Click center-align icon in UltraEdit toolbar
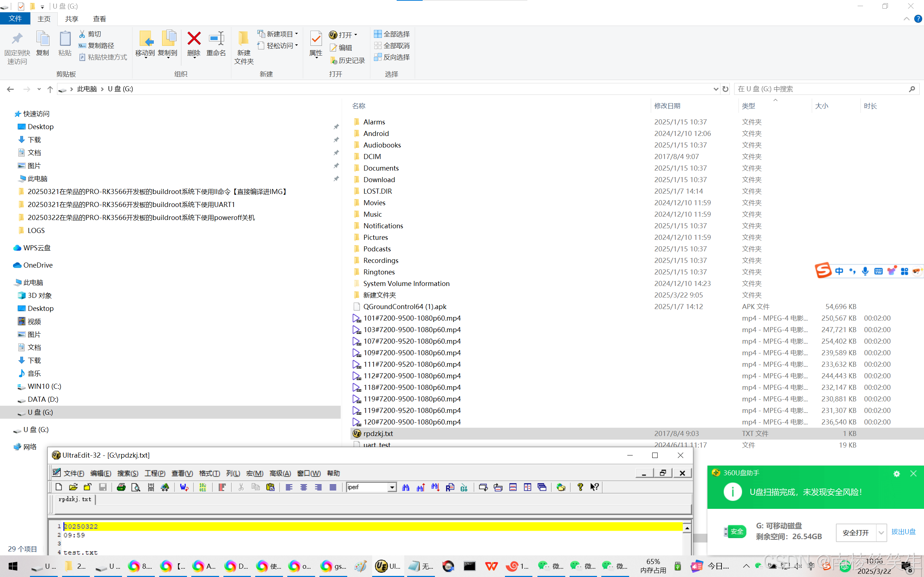This screenshot has width=924, height=577. point(304,487)
